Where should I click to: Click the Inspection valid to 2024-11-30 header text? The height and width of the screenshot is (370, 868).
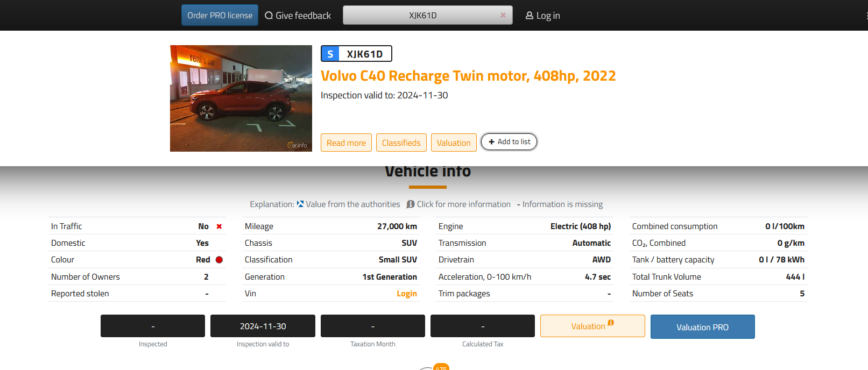pos(384,95)
